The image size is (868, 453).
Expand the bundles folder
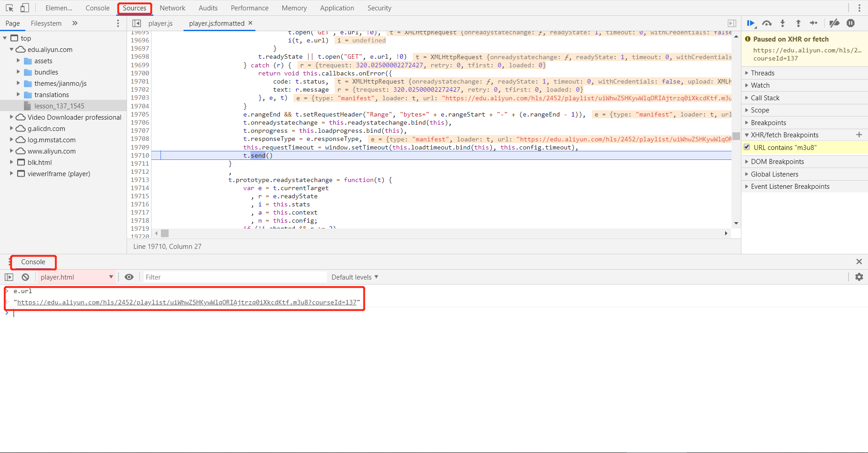click(x=19, y=72)
